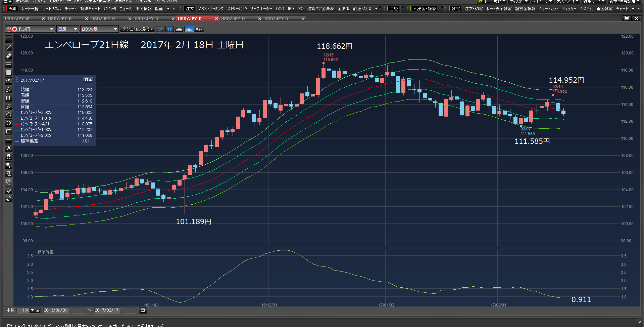
Task: Open the ニュース menu item
Action: point(126,9)
